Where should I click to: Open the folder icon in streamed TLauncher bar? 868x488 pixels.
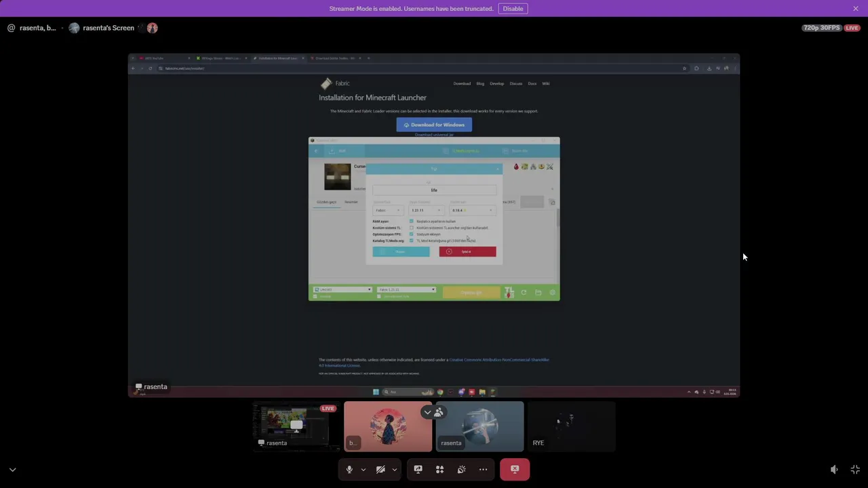(538, 292)
